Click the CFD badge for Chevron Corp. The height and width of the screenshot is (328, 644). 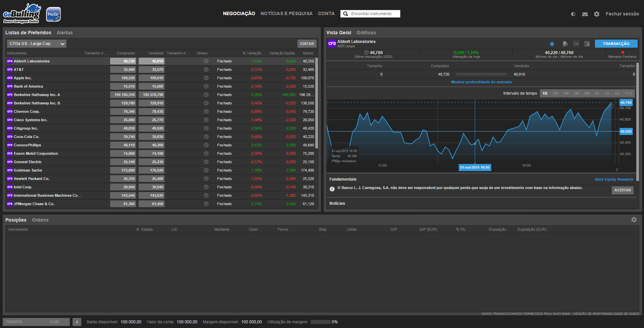pyautogui.click(x=10, y=111)
